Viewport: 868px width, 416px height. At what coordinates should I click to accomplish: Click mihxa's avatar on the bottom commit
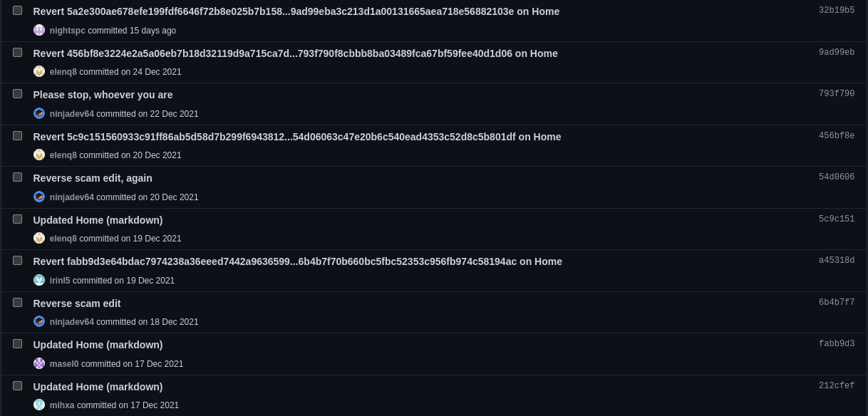pyautogui.click(x=39, y=405)
